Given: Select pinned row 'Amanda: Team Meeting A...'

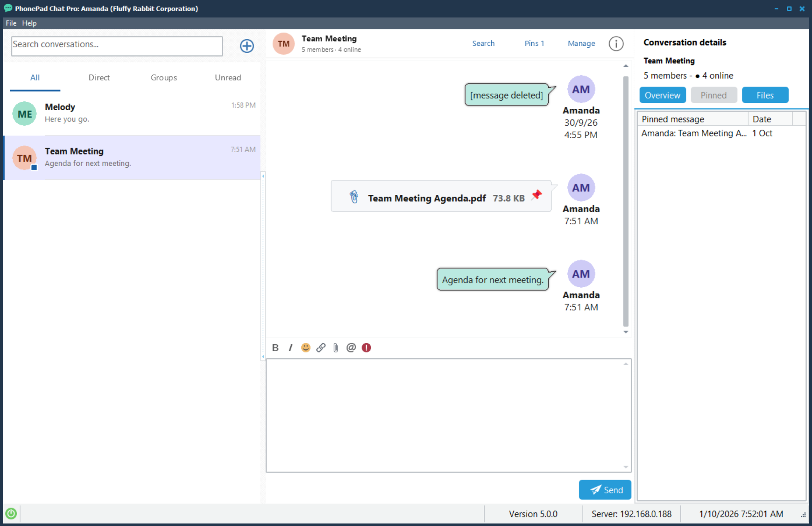Looking at the screenshot, I should pos(721,133).
